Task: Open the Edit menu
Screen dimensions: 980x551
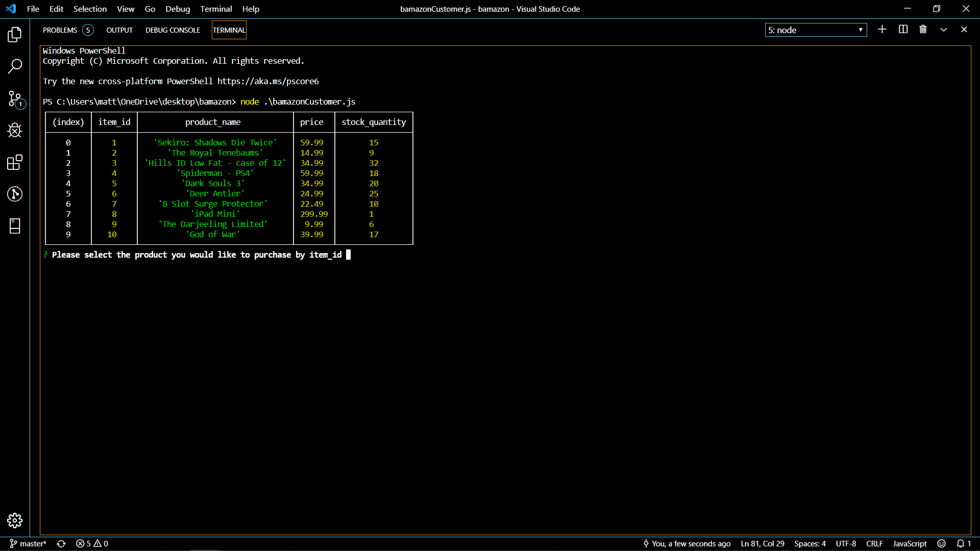Action: pos(56,9)
